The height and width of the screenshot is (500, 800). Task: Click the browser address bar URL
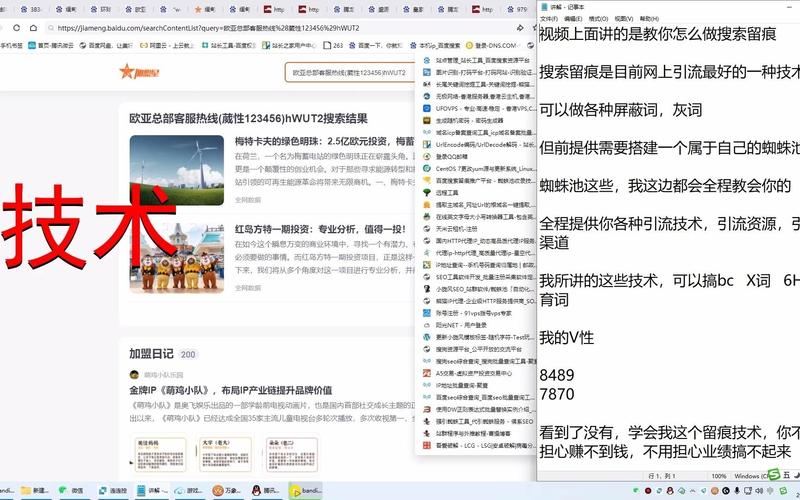pyautogui.click(x=208, y=28)
